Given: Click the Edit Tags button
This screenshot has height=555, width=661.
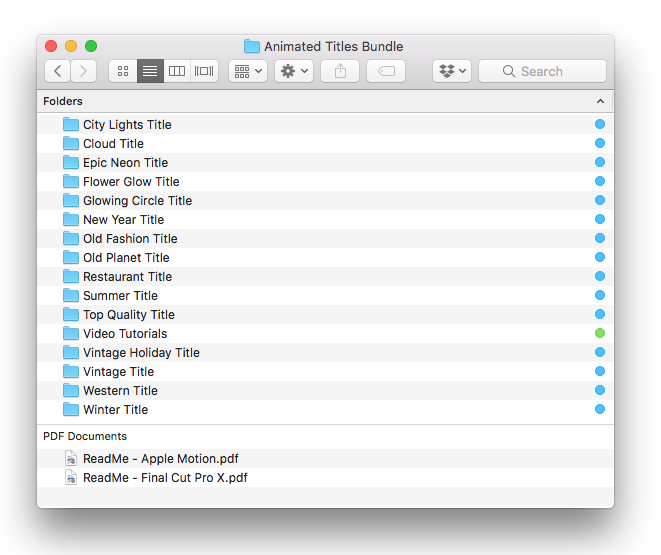Looking at the screenshot, I should pyautogui.click(x=386, y=71).
